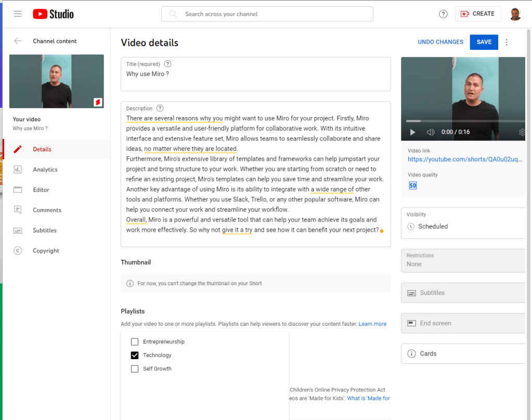This screenshot has height=420, width=532.
Task: Open the hamburger navigation menu
Action: 18,14
